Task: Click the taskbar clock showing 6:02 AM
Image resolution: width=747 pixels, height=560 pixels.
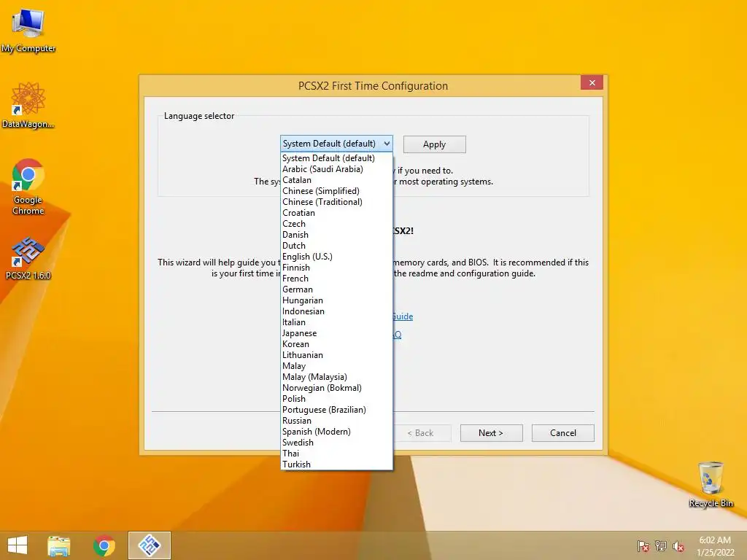Action: point(715,546)
